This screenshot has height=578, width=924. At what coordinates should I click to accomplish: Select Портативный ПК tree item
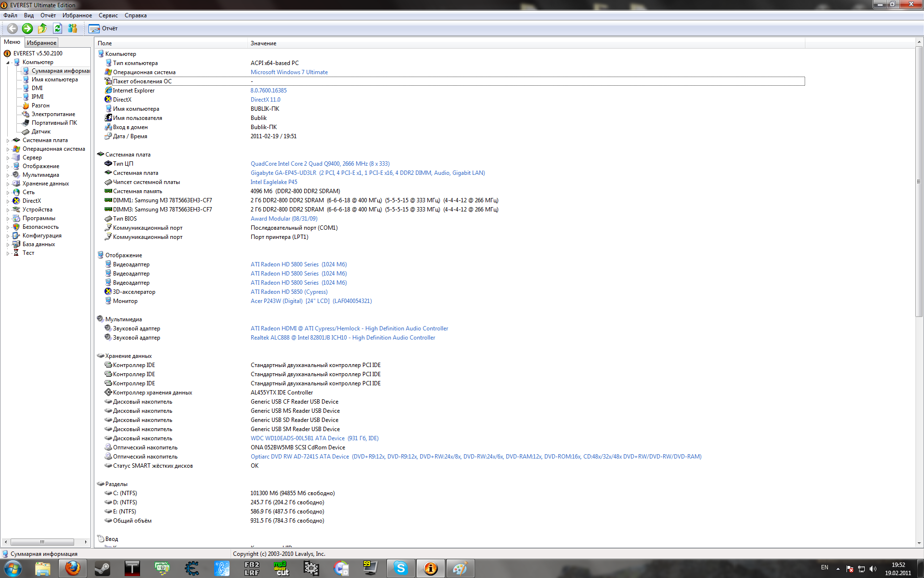54,123
